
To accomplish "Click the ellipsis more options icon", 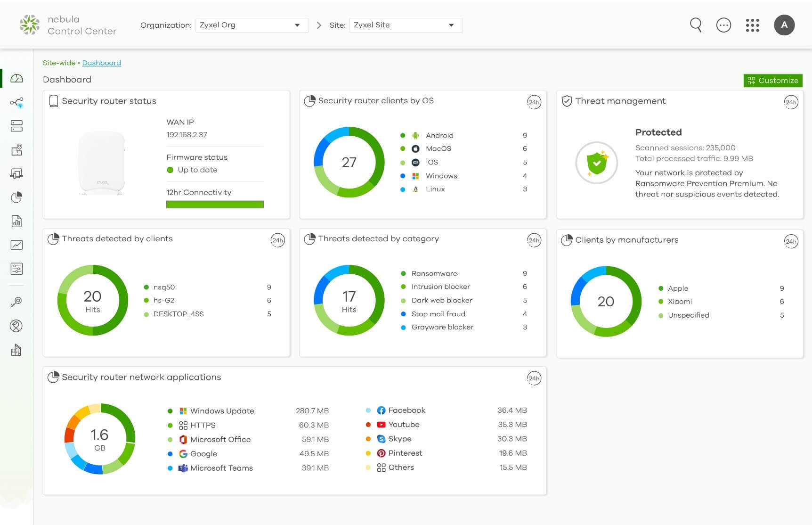I will (723, 25).
